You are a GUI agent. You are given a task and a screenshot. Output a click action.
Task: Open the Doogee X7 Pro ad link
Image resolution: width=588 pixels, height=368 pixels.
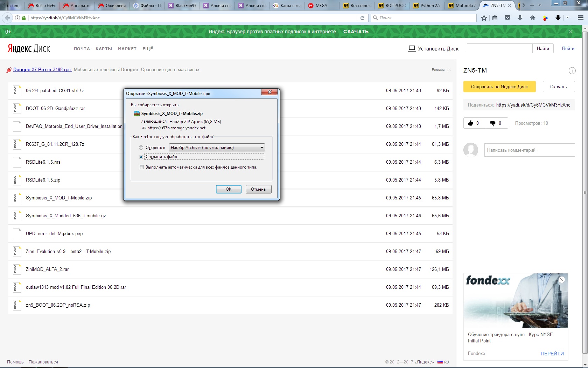pos(42,69)
